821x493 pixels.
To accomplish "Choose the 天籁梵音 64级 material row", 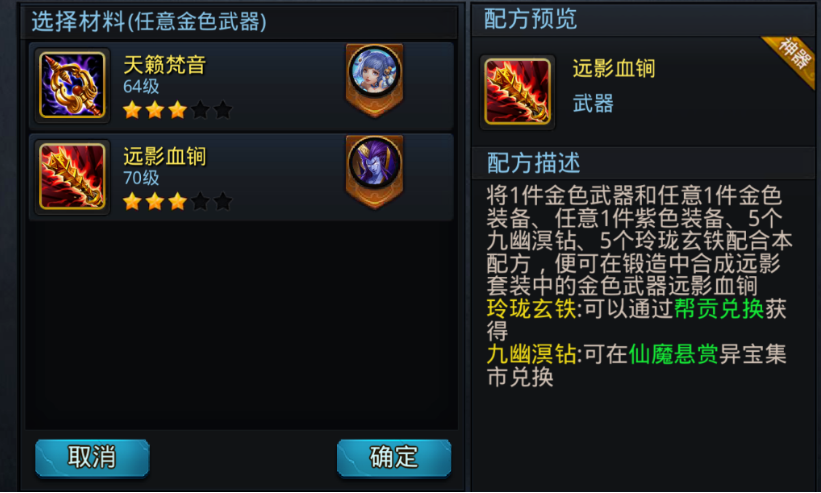I will pyautogui.click(x=241, y=86).
